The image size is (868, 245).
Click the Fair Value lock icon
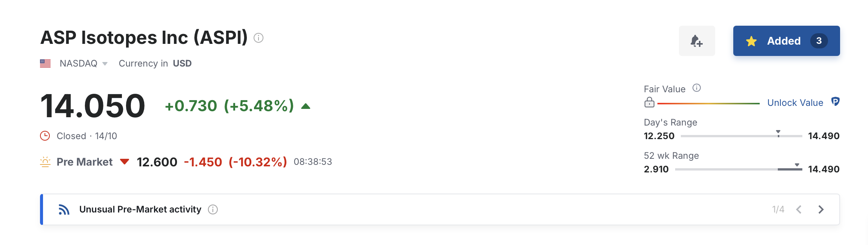click(x=649, y=102)
